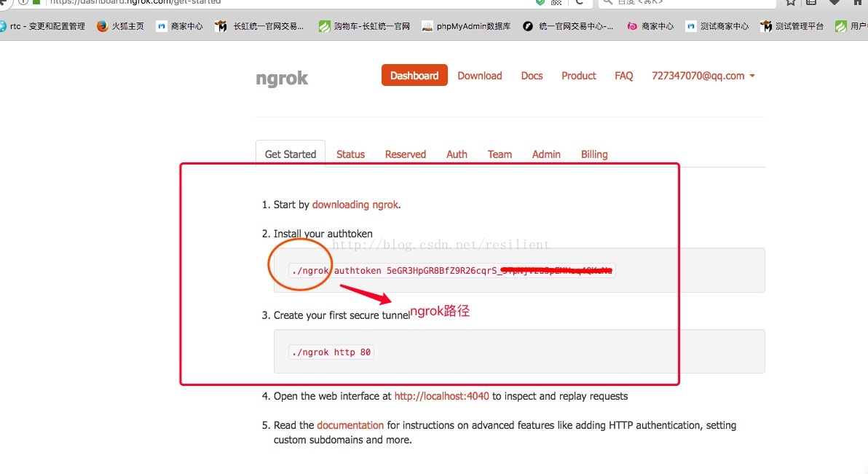The height and width of the screenshot is (474, 868).
Task: Click Open the web interface at text
Action: point(332,396)
